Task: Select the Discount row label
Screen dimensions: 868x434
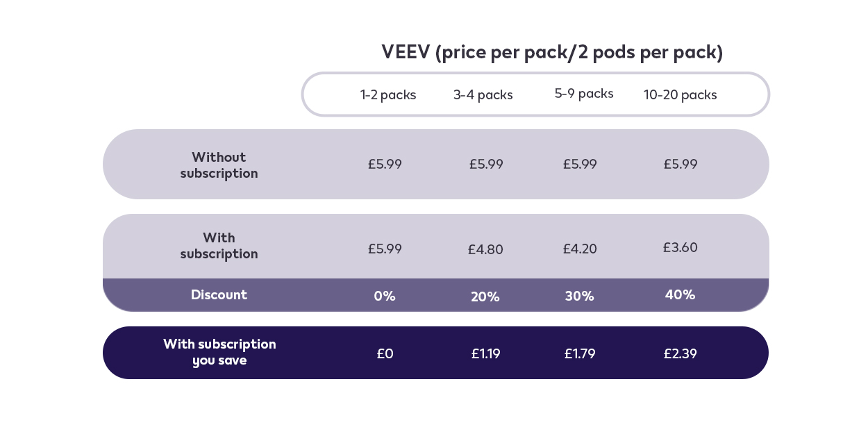Action: point(219,295)
